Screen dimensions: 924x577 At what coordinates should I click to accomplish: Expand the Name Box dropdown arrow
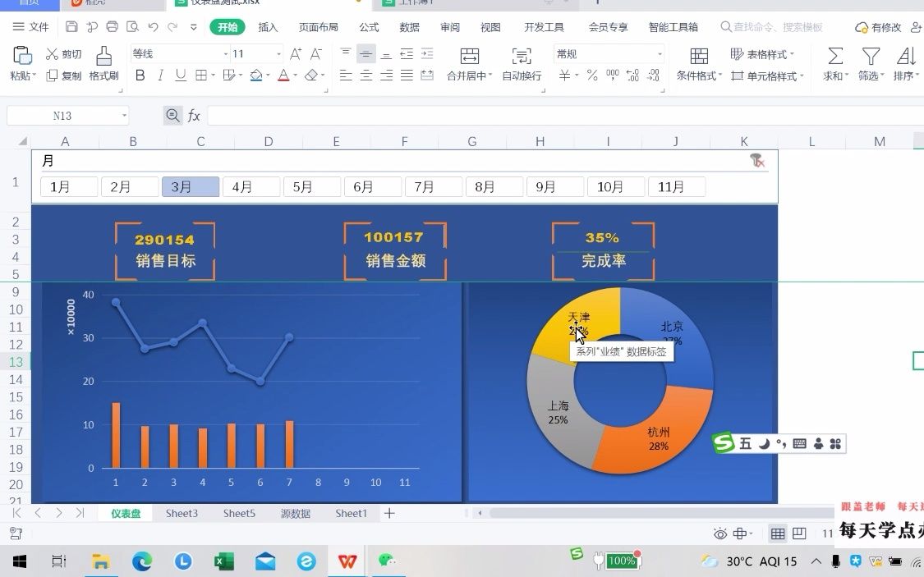(x=124, y=116)
